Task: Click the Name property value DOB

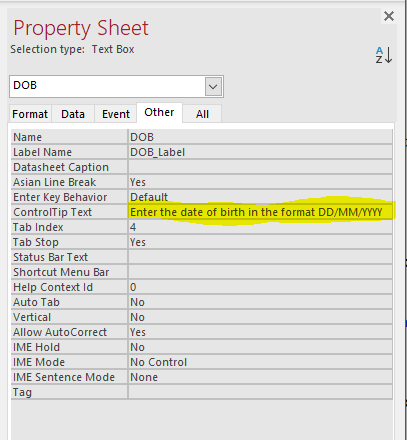Action: click(260, 137)
